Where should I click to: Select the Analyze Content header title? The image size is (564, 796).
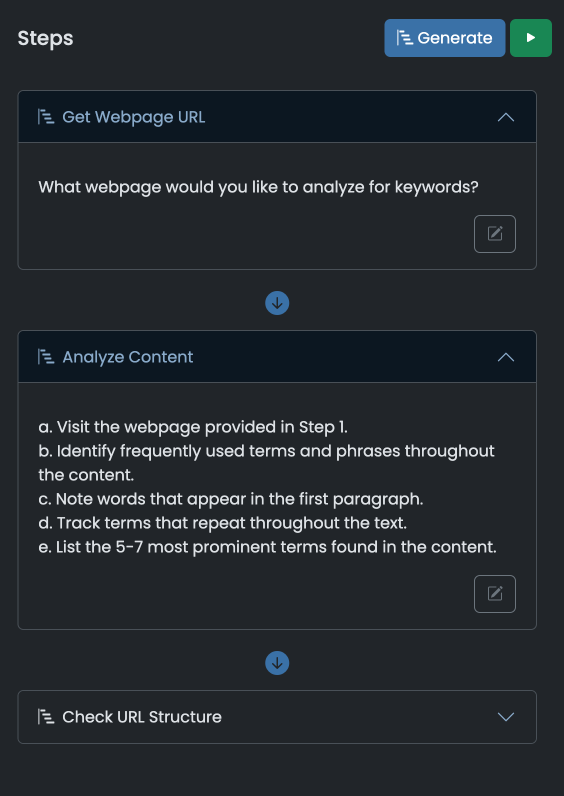[x=127, y=357]
